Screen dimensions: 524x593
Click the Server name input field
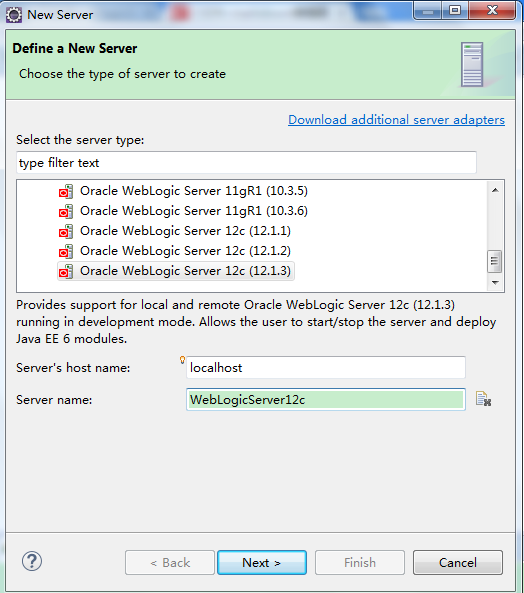(x=326, y=399)
